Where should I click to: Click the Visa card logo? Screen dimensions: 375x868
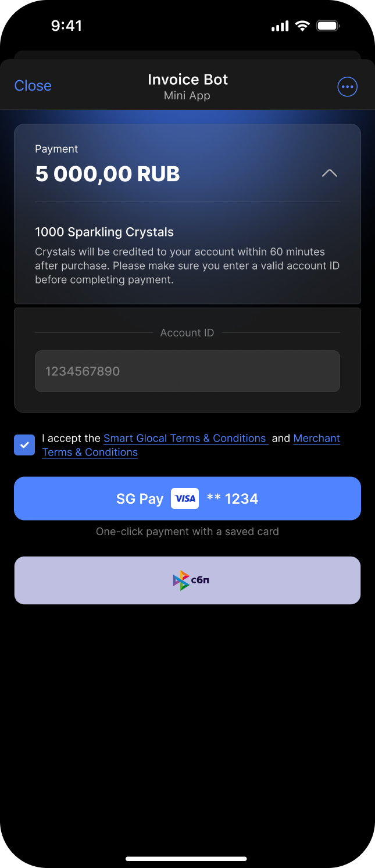point(185,498)
